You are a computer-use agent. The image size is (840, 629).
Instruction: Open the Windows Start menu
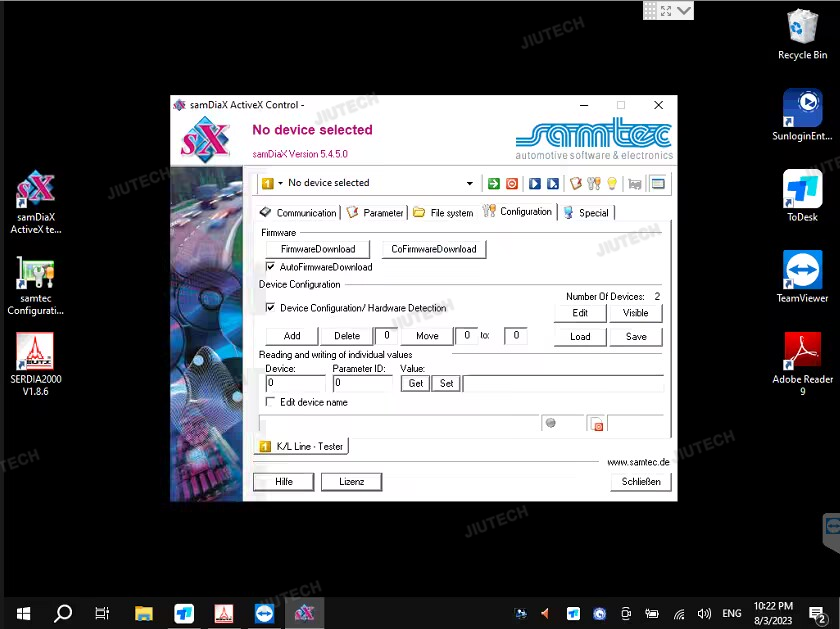tap(23, 613)
